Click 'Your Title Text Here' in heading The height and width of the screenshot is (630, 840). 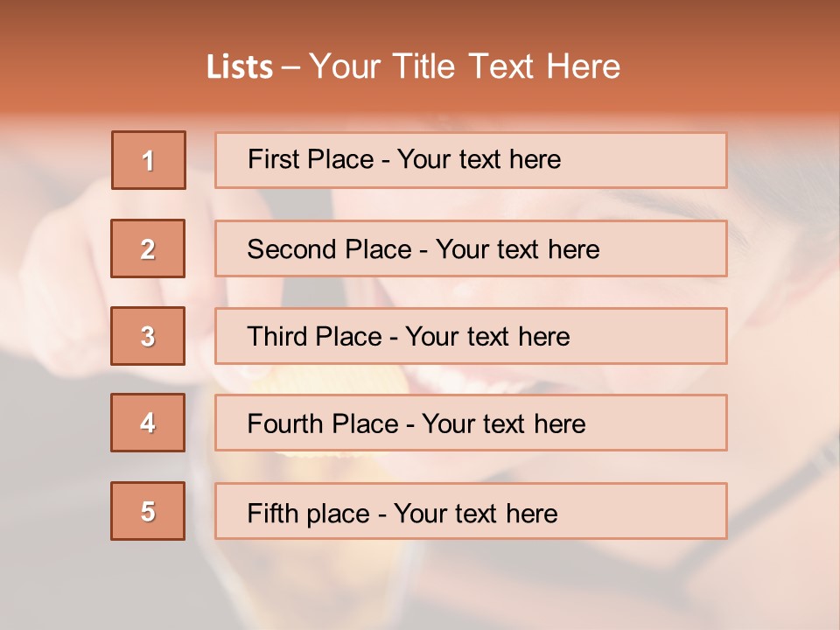(465, 66)
